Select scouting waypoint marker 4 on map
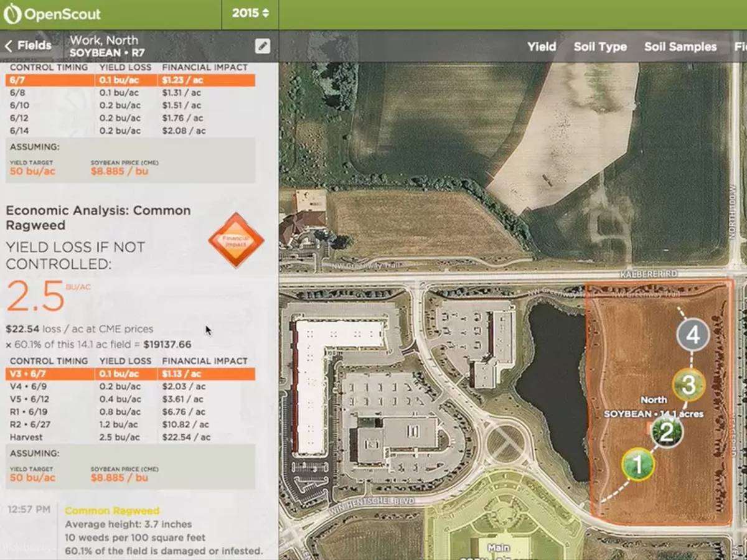 click(693, 335)
